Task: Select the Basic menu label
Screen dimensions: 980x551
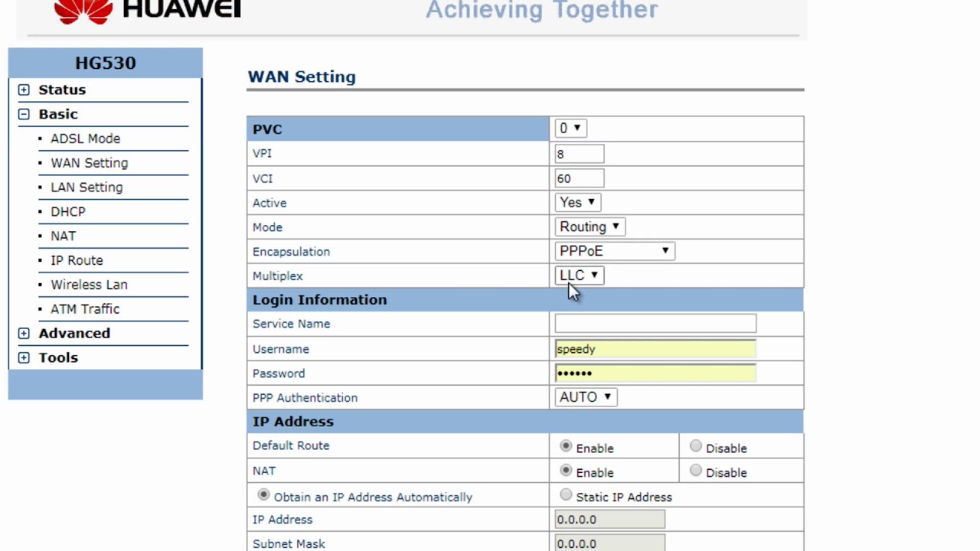Action: pyautogui.click(x=58, y=114)
